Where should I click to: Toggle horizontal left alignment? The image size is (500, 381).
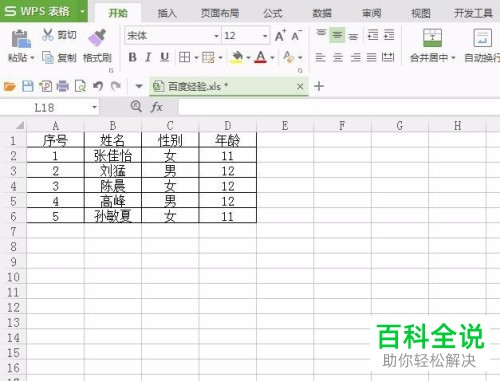click(x=320, y=57)
